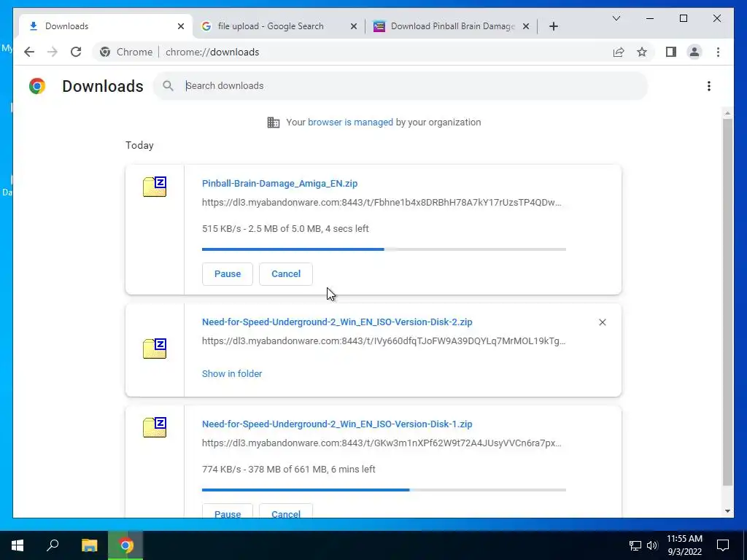
Task: Open the volume tray icon
Action: tap(651, 545)
